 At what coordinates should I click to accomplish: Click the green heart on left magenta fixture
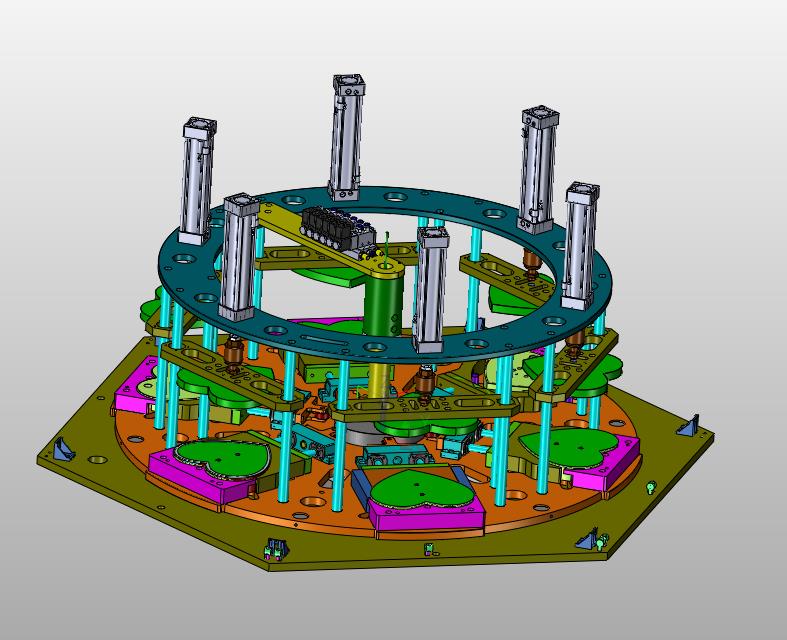pos(223,458)
